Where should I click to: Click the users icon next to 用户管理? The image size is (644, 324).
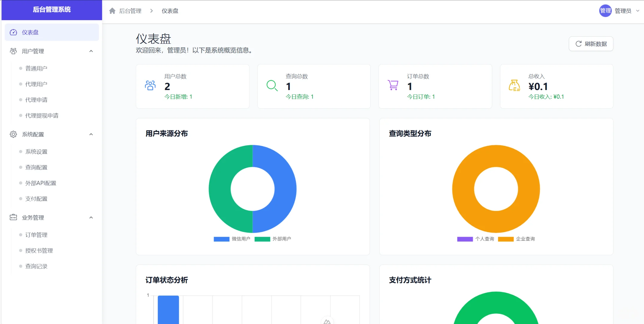pos(13,51)
